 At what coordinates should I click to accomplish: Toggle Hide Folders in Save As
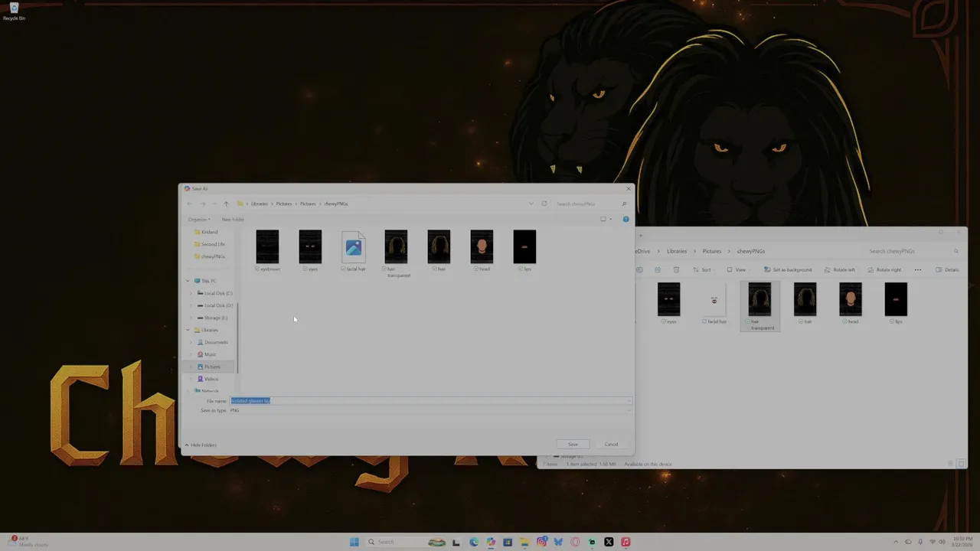pyautogui.click(x=201, y=445)
